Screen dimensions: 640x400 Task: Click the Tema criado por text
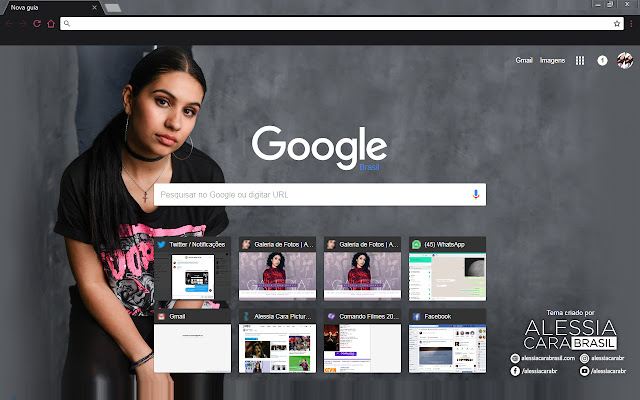pos(570,313)
